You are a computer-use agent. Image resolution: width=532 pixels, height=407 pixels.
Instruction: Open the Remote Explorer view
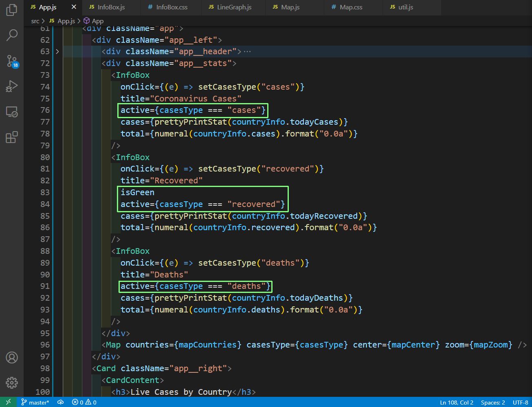coord(12,112)
